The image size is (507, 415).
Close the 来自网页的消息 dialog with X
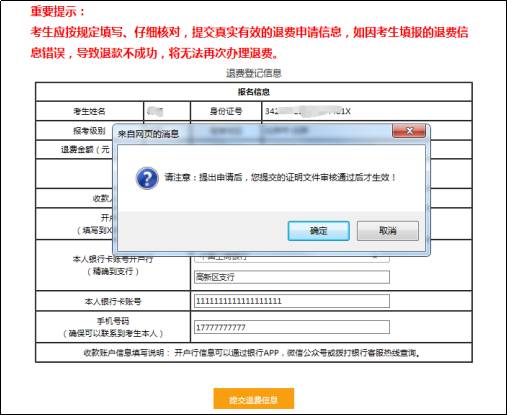click(409, 131)
